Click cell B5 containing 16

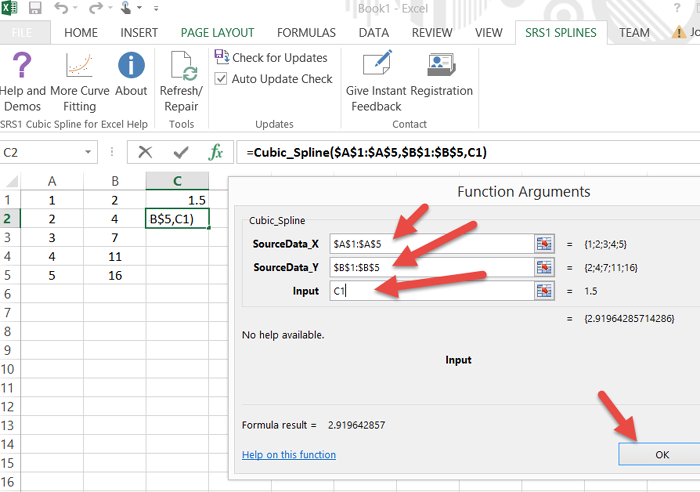click(x=115, y=275)
